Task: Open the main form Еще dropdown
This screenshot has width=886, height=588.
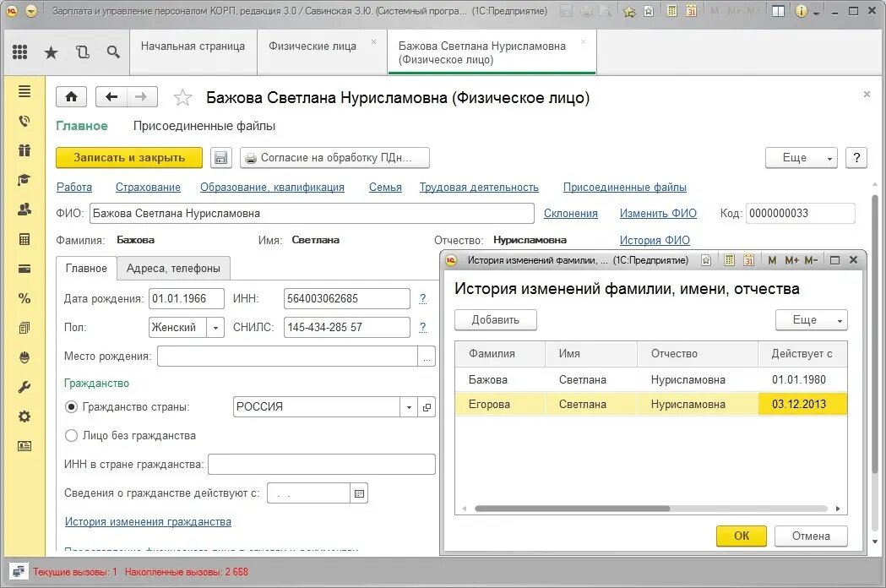Action: click(x=802, y=158)
